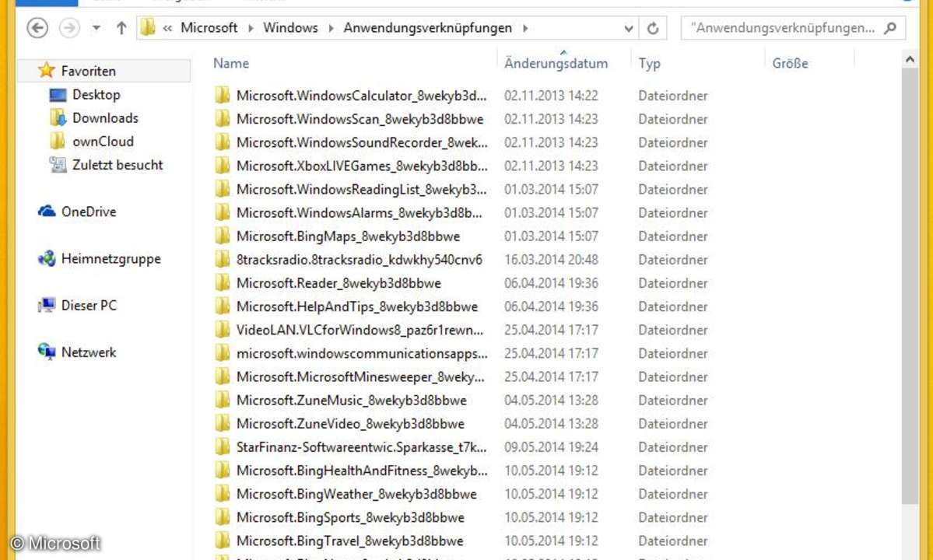This screenshot has height=560, width=933.
Task: Click the Favoriten star icon
Action: coord(47,70)
